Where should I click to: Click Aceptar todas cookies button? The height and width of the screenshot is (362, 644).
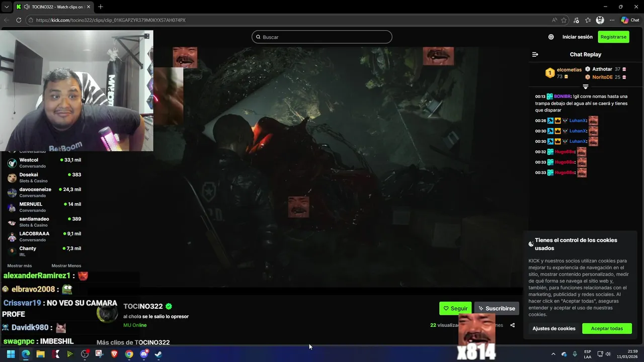607,329
